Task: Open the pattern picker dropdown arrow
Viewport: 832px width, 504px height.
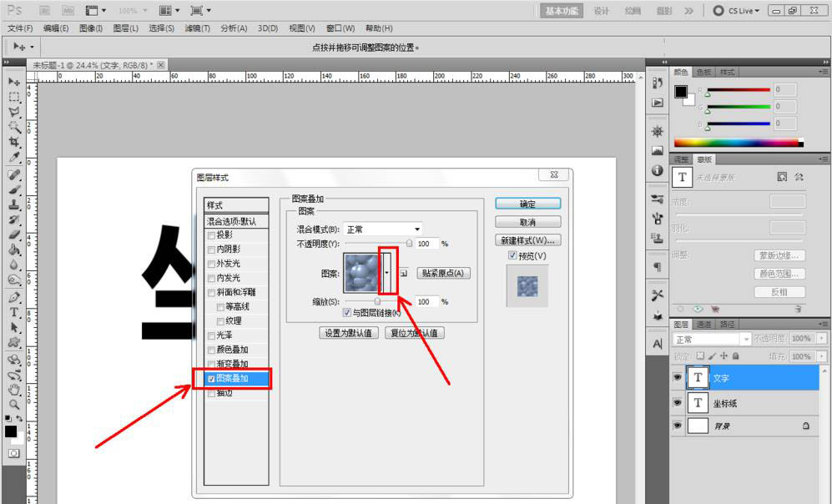Action: (x=388, y=273)
